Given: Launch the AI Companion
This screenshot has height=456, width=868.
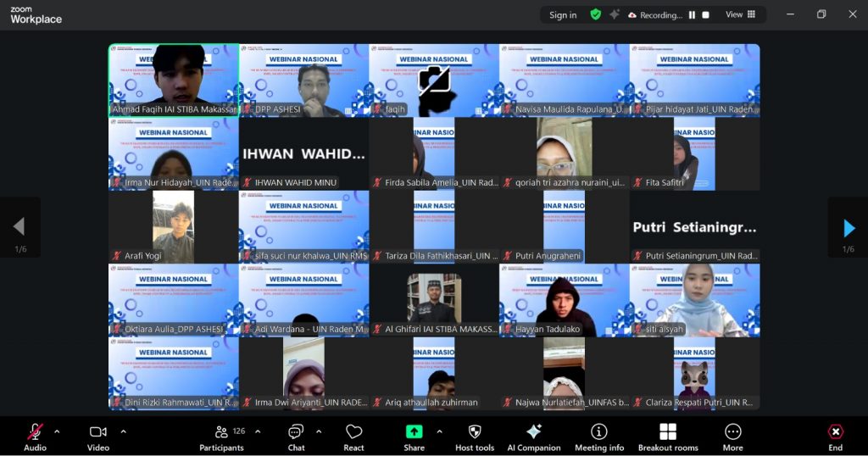Looking at the screenshot, I should point(533,436).
